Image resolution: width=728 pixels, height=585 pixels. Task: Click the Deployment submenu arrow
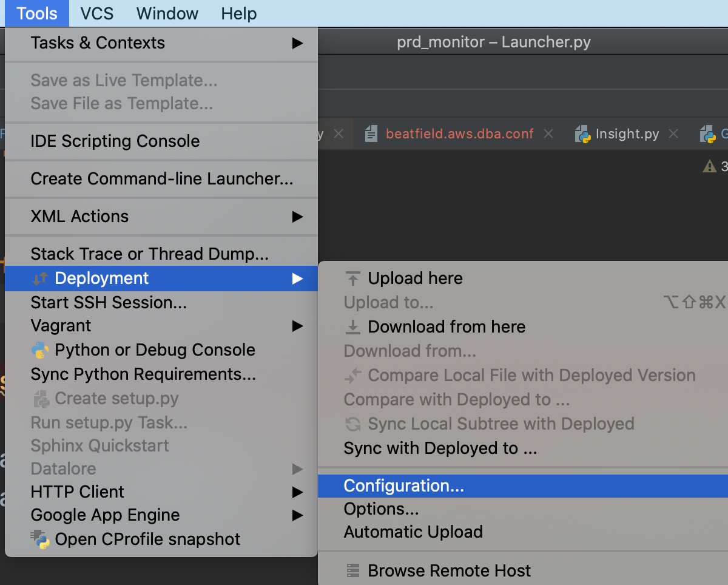point(297,279)
